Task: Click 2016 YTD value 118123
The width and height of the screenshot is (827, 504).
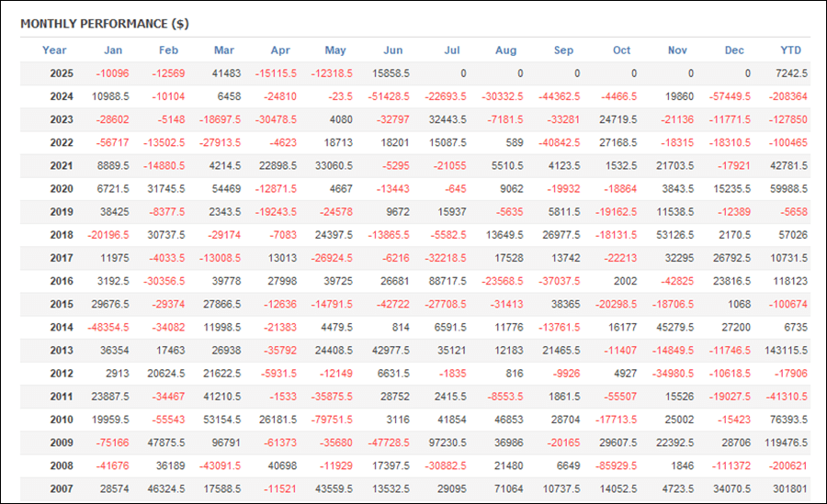Action: [x=790, y=281]
